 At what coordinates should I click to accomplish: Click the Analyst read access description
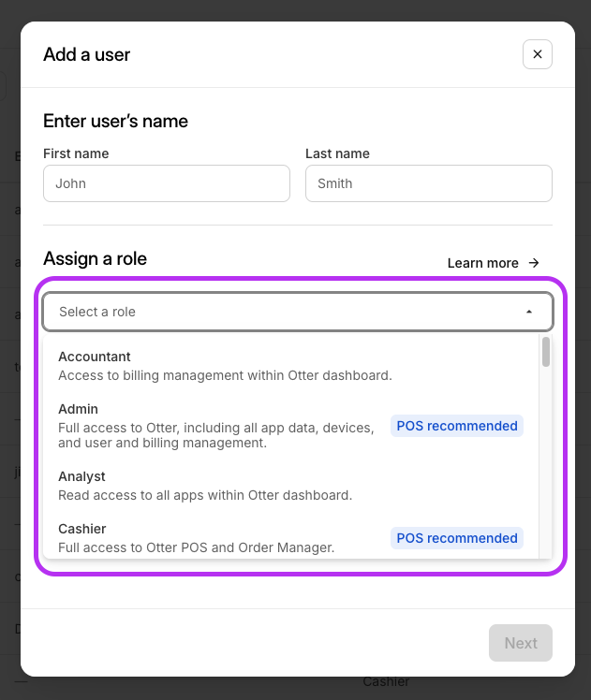click(205, 495)
